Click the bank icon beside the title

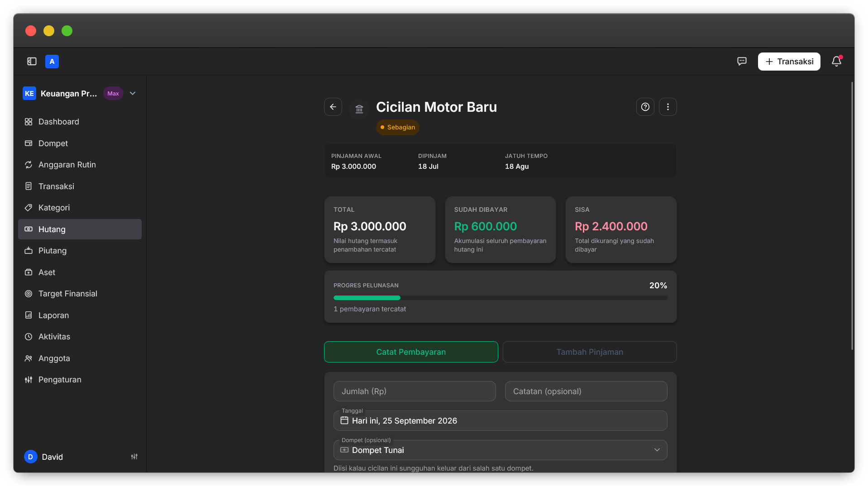tap(359, 109)
